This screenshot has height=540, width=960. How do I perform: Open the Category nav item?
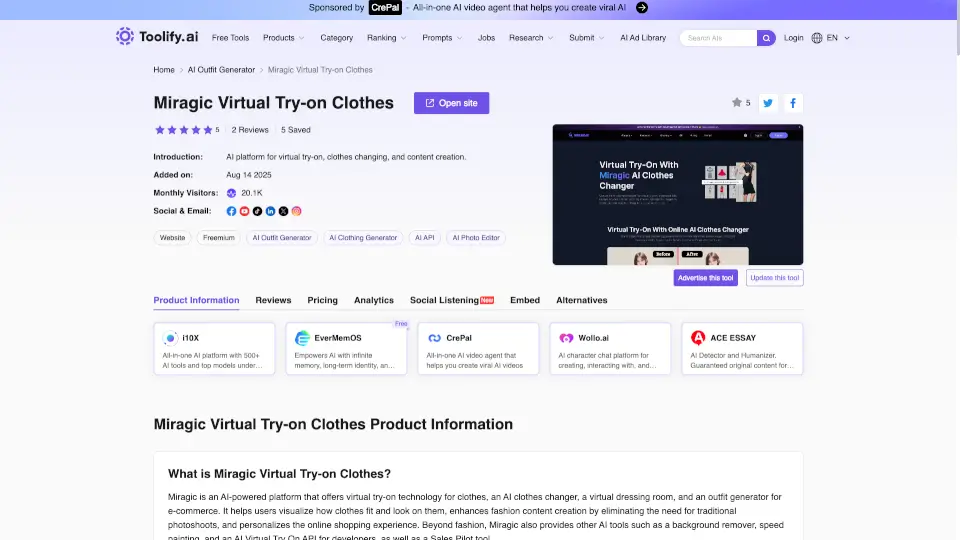(337, 38)
